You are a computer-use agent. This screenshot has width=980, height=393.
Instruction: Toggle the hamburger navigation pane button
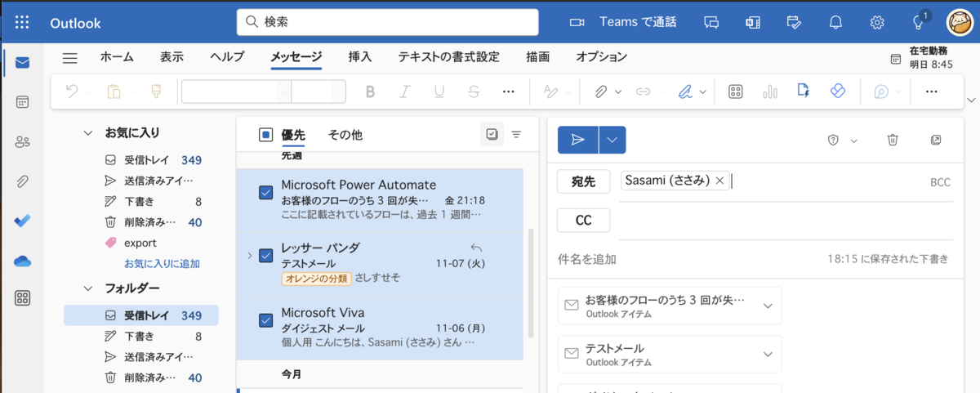coord(70,57)
